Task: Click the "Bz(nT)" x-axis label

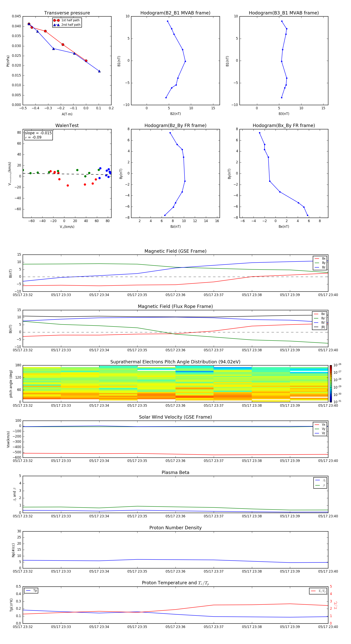Action: (x=175, y=227)
